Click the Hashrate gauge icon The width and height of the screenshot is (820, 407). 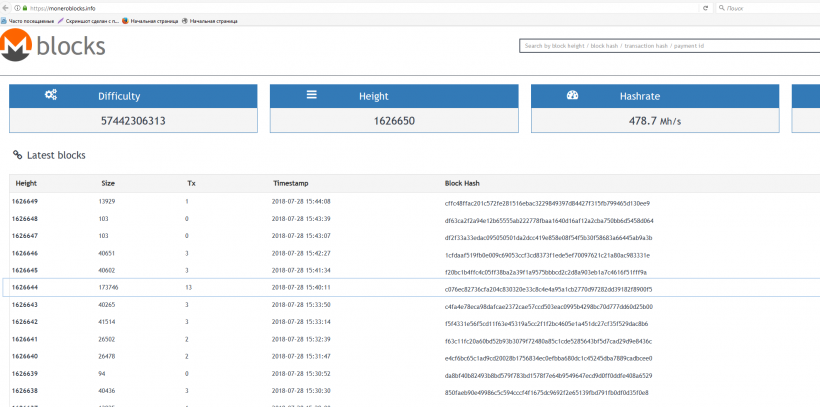click(572, 95)
